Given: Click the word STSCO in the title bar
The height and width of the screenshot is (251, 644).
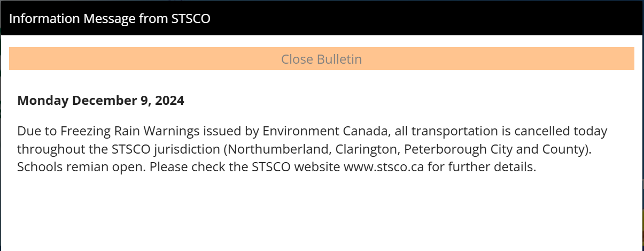Looking at the screenshot, I should pyautogui.click(x=191, y=19).
